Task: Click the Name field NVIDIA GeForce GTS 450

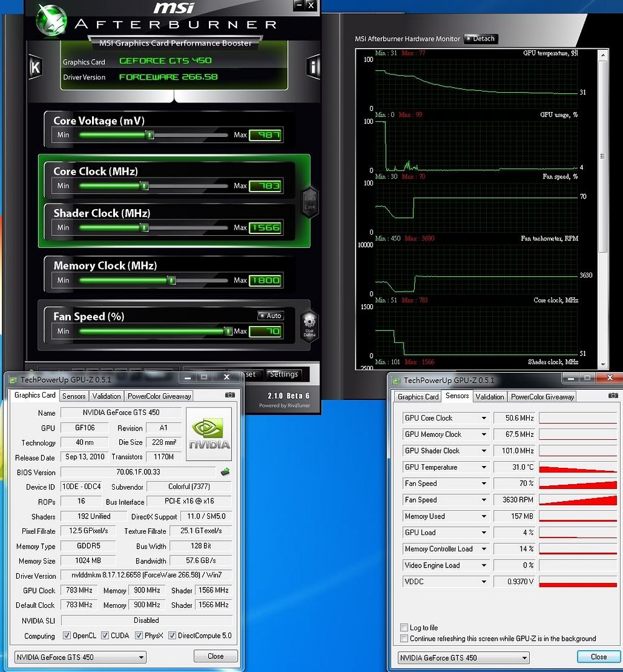Action: (121, 413)
